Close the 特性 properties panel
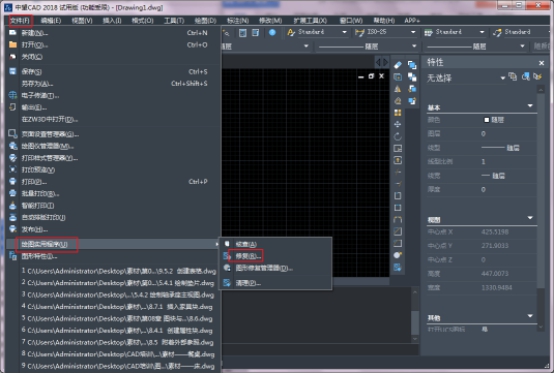The height and width of the screenshot is (374, 554). [541, 63]
